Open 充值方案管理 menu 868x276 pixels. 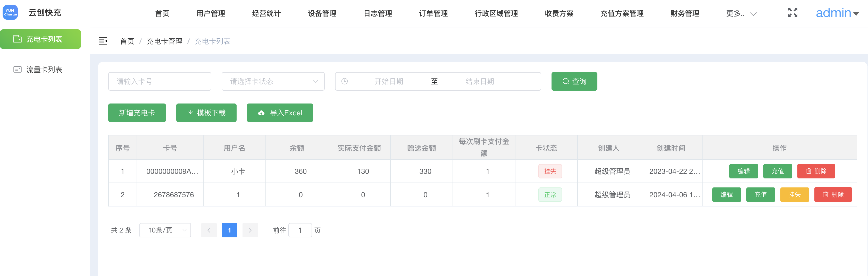point(622,13)
